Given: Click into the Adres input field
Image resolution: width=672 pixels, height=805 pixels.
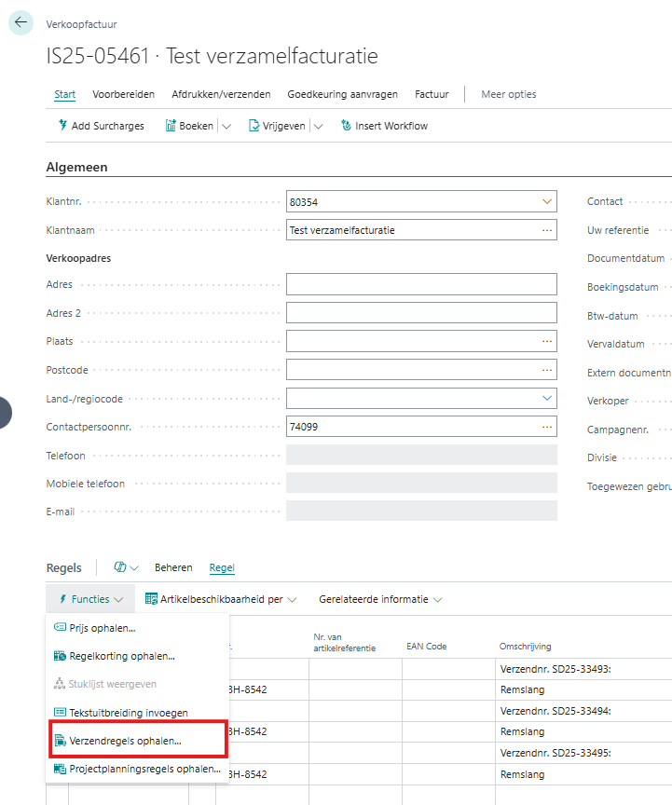Looking at the screenshot, I should 421,284.
